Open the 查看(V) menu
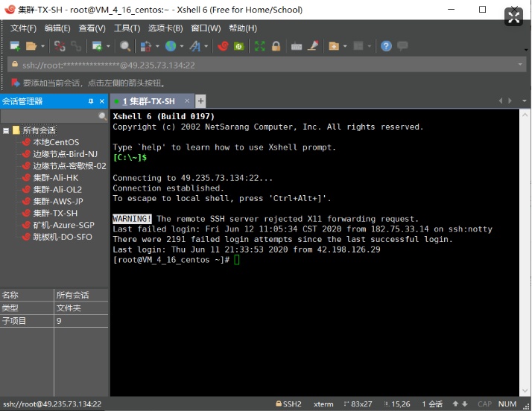This screenshot has height=411, width=532. pyautogui.click(x=92, y=28)
